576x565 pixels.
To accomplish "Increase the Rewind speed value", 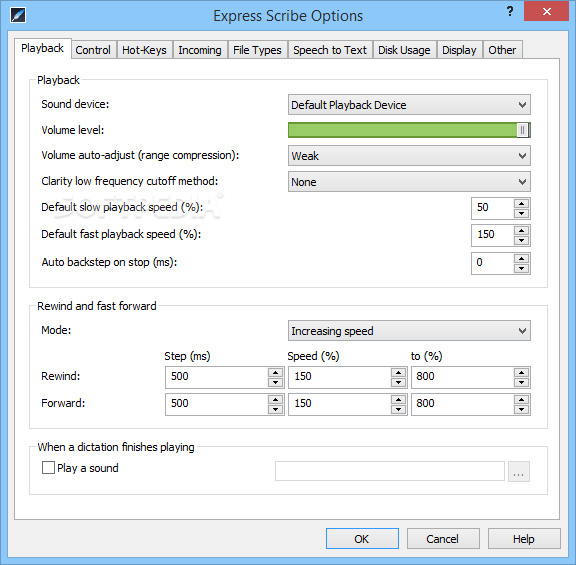I will [398, 373].
